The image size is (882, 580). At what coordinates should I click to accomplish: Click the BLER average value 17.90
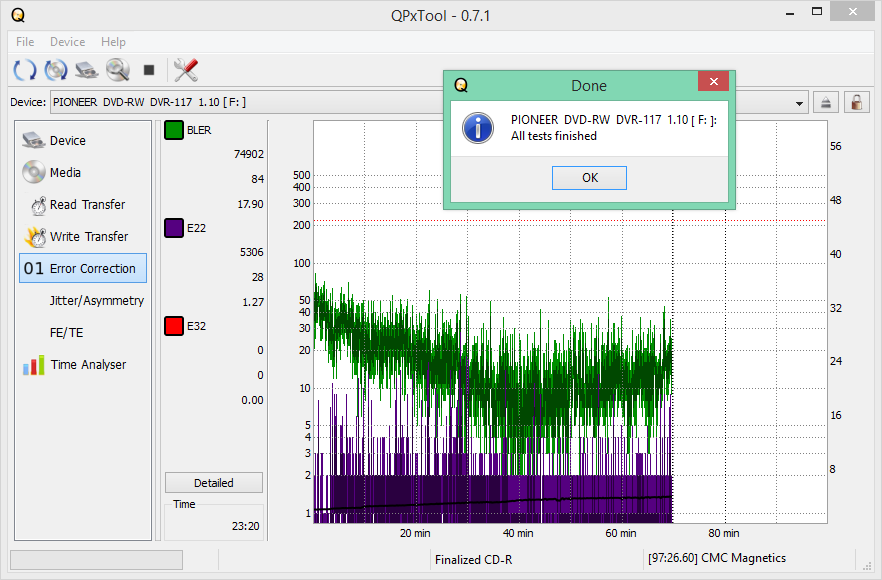(x=250, y=204)
